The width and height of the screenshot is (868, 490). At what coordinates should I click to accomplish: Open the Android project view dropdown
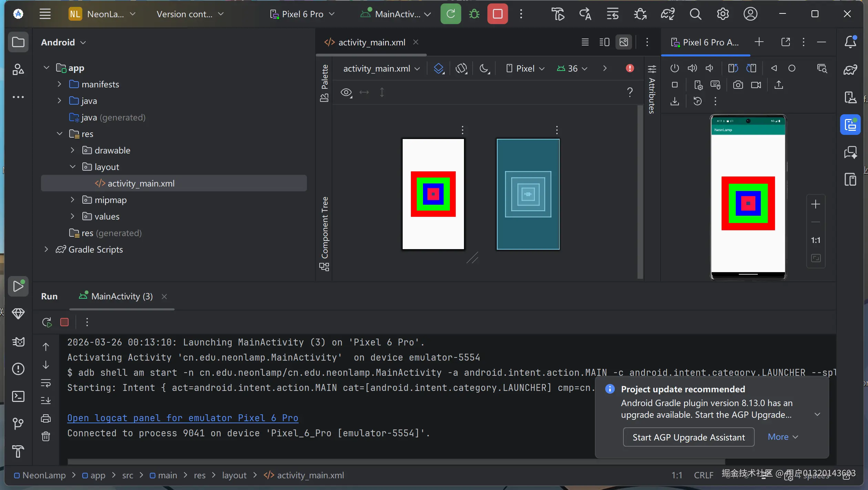pos(63,42)
